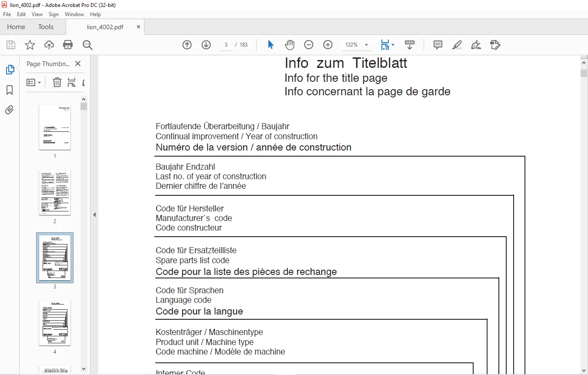Go to previous page arrow
Screen dimensions: 588x375
187,45
